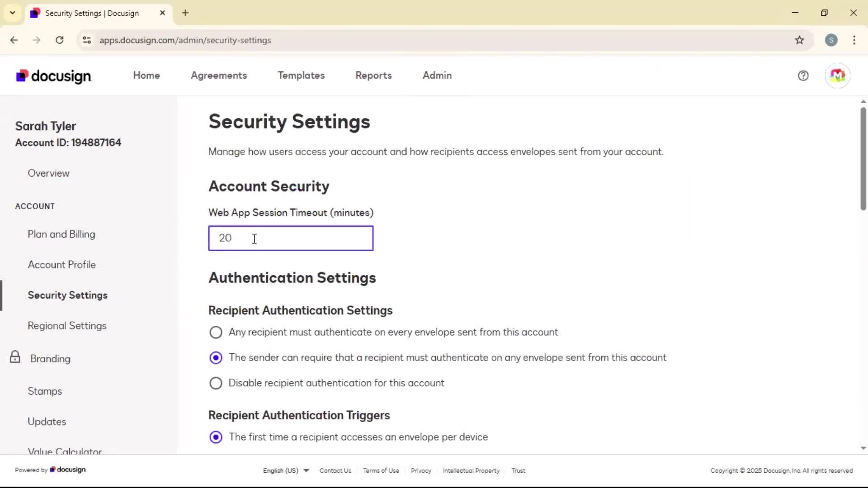
Task: Select first time per device trigger option
Action: [216, 437]
